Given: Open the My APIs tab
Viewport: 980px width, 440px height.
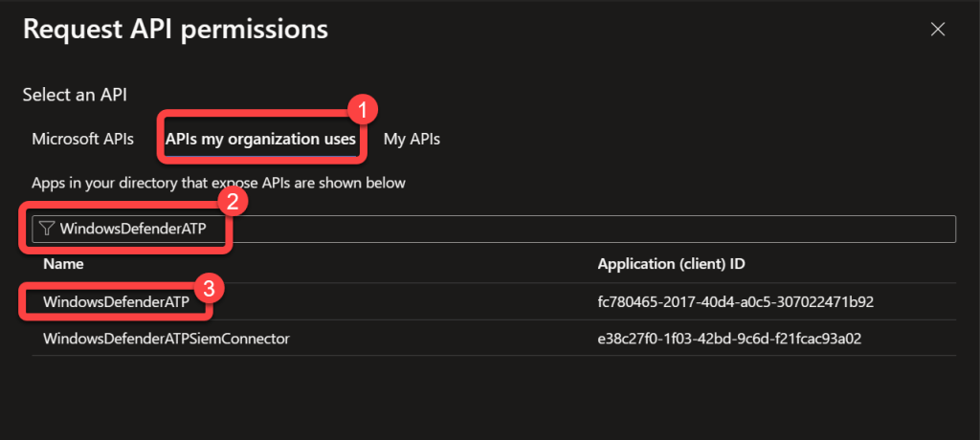Looking at the screenshot, I should tap(412, 139).
